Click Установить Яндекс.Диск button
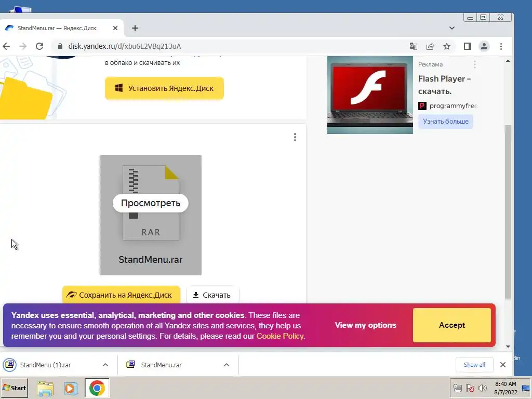Image resolution: width=532 pixels, height=399 pixels. click(164, 88)
